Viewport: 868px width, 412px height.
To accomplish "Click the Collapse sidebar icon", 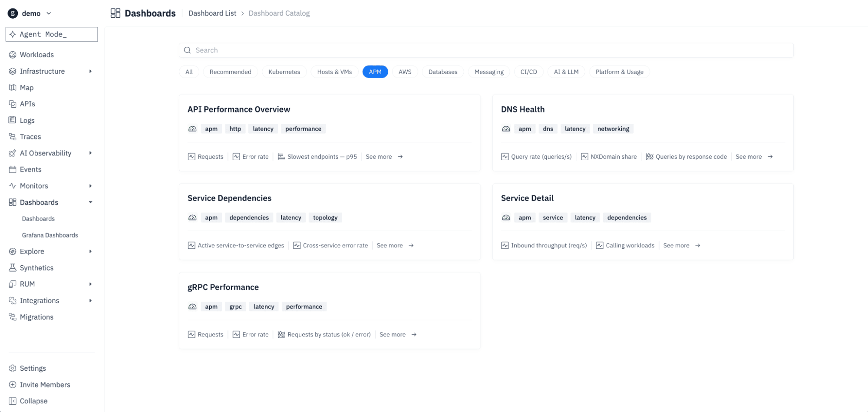I will click(13, 401).
